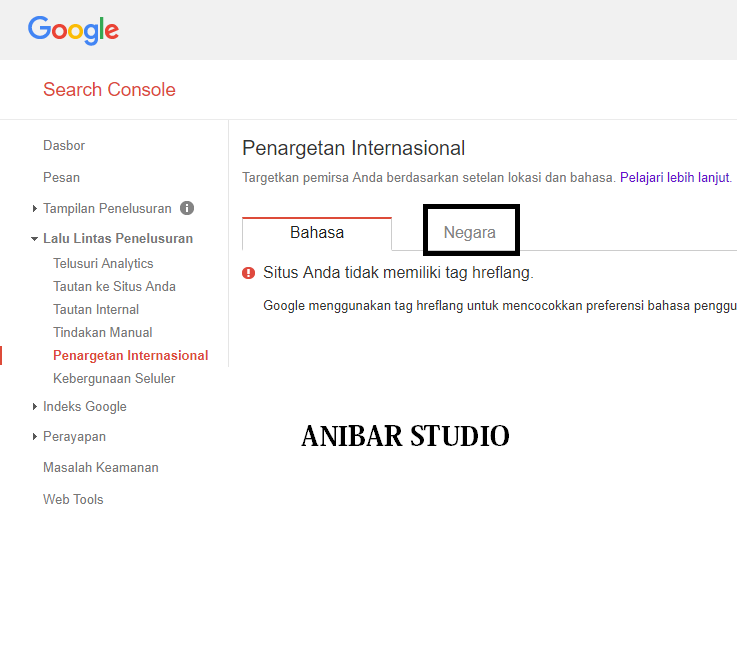Open Tautan ke Situs Anda
This screenshot has width=737, height=670.
[x=114, y=286]
